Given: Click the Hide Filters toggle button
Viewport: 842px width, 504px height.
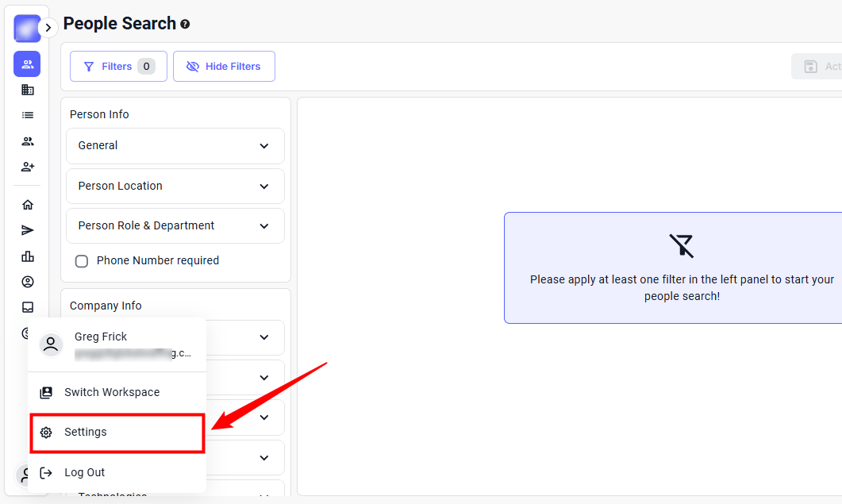Looking at the screenshot, I should tap(224, 67).
